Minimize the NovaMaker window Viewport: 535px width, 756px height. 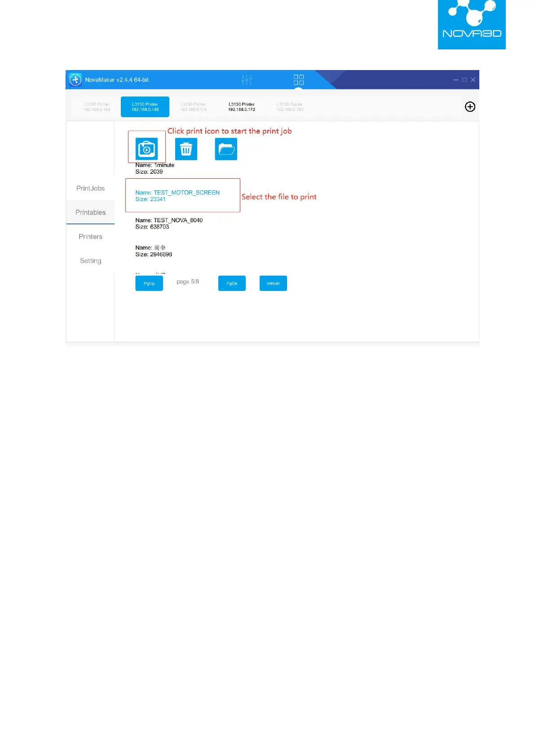pyautogui.click(x=456, y=80)
